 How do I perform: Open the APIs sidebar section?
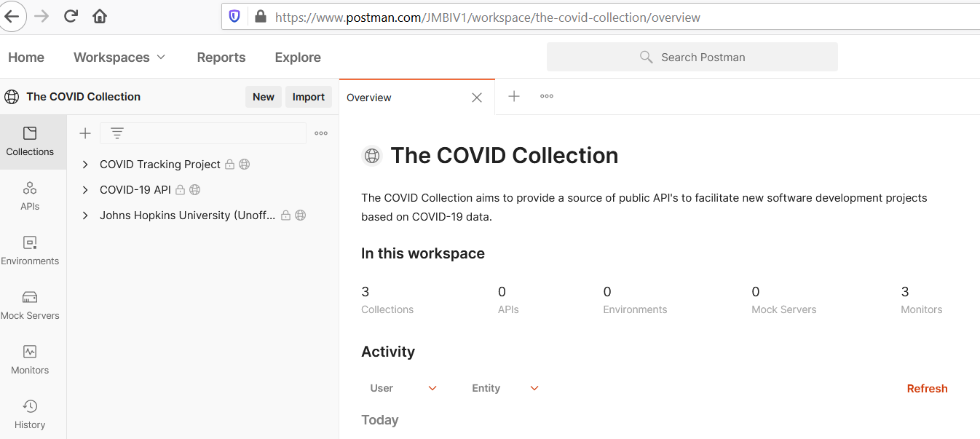click(30, 197)
